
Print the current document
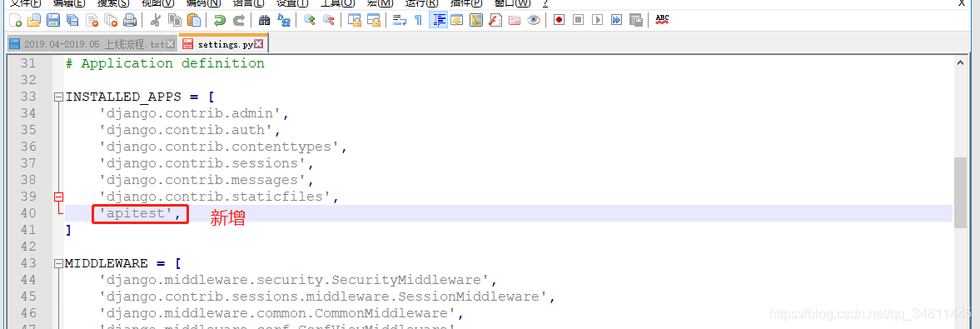pos(130,20)
